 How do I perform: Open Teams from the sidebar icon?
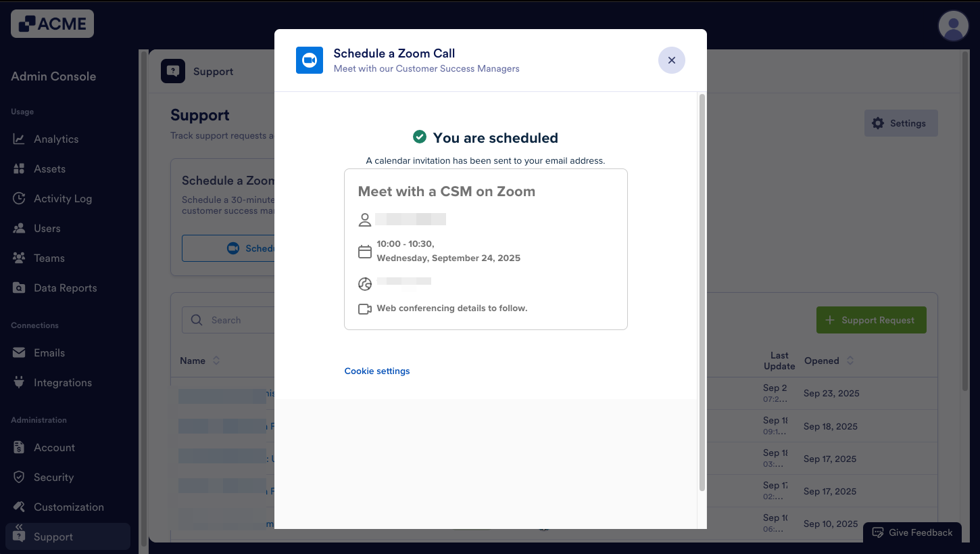point(20,258)
